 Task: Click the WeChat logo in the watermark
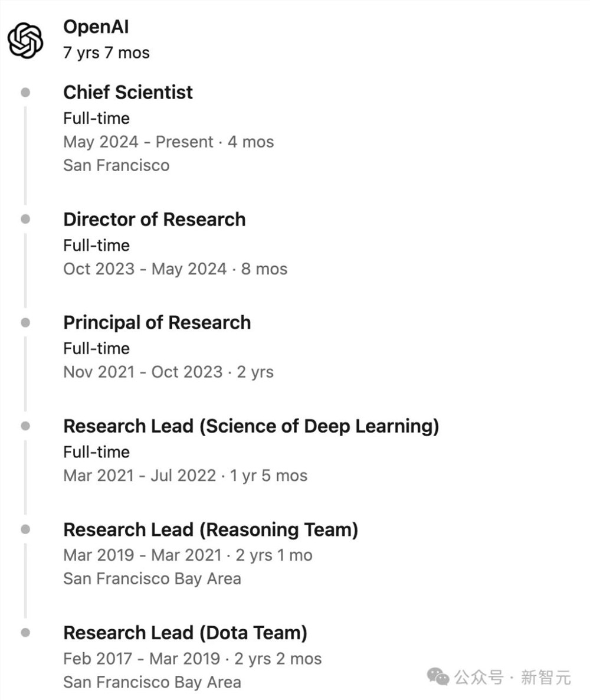click(438, 677)
